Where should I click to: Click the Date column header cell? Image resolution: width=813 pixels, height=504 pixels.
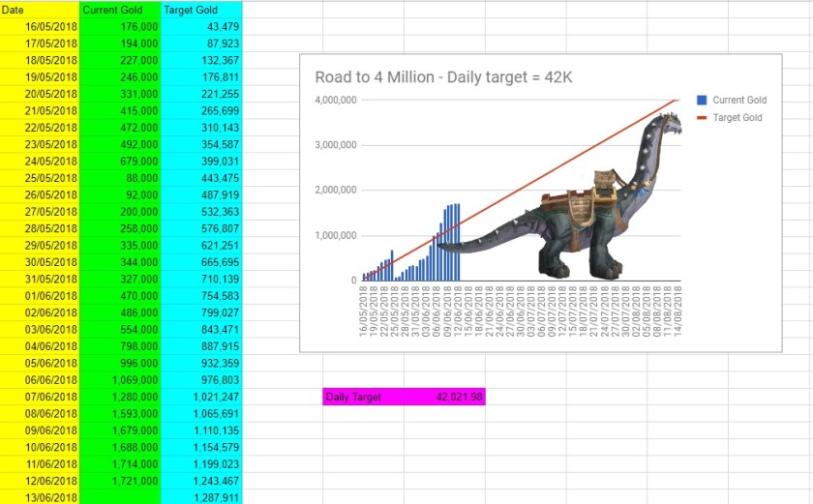tap(39, 10)
